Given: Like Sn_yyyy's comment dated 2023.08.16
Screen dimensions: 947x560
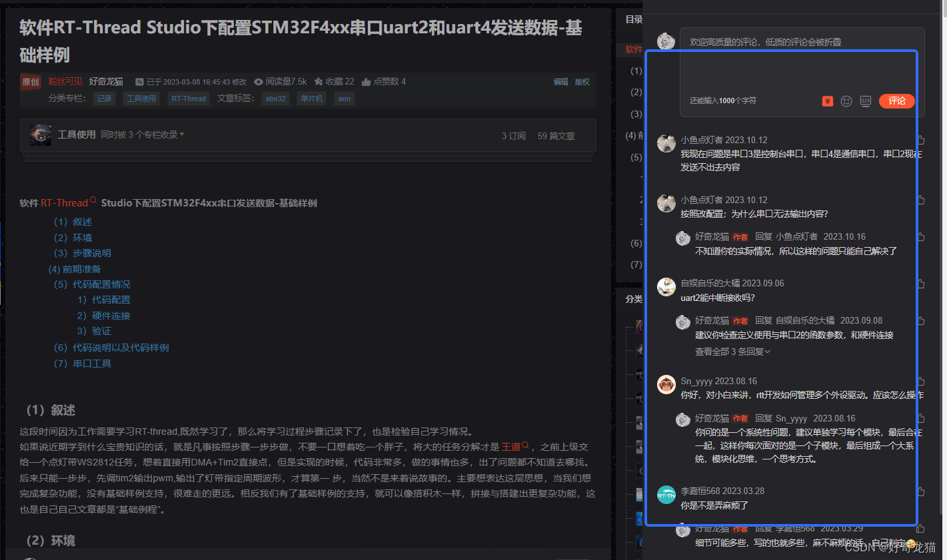Looking at the screenshot, I should click(921, 381).
